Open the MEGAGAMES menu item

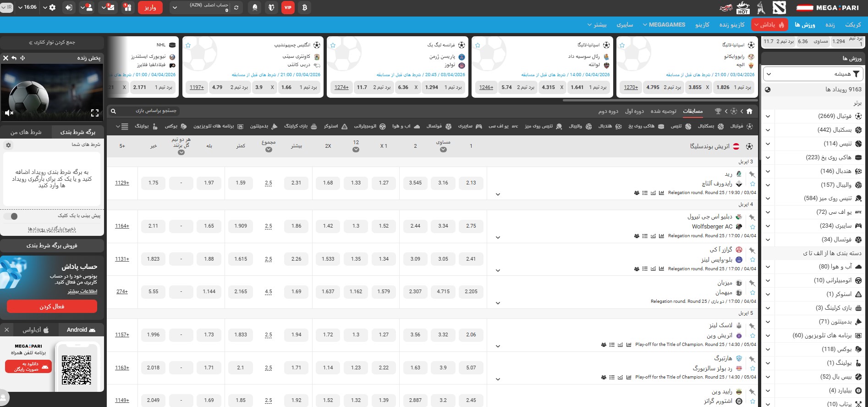coord(664,25)
